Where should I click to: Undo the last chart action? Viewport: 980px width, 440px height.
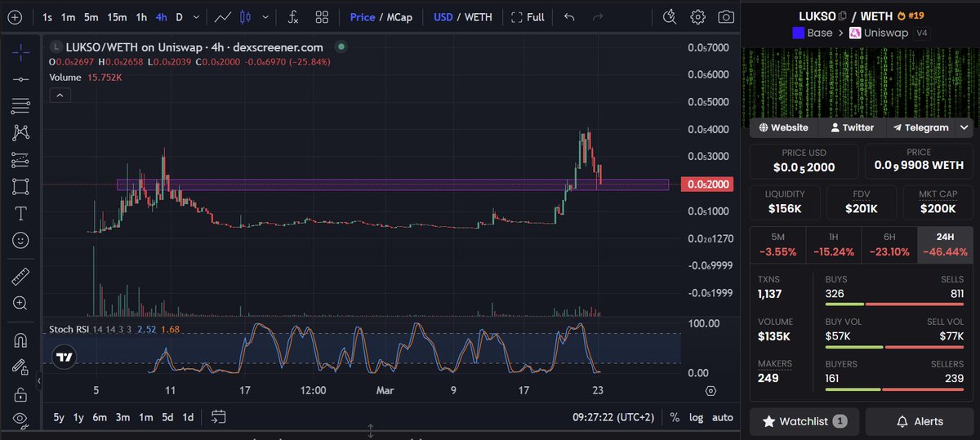coord(569,16)
